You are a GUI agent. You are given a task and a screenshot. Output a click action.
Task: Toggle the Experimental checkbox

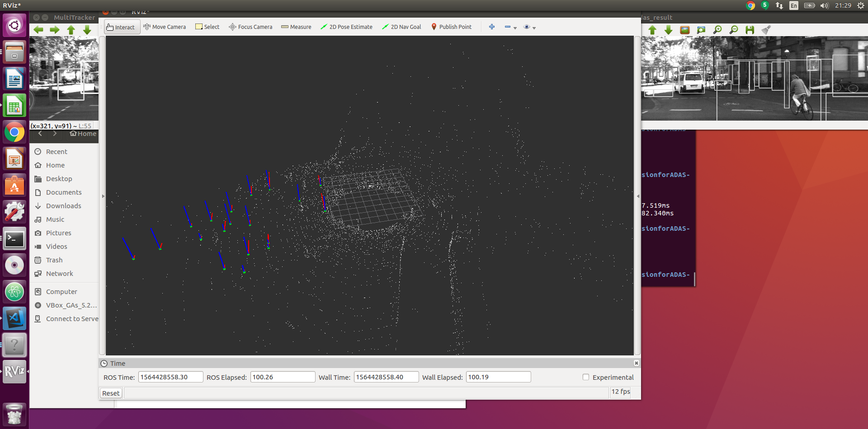tap(586, 377)
